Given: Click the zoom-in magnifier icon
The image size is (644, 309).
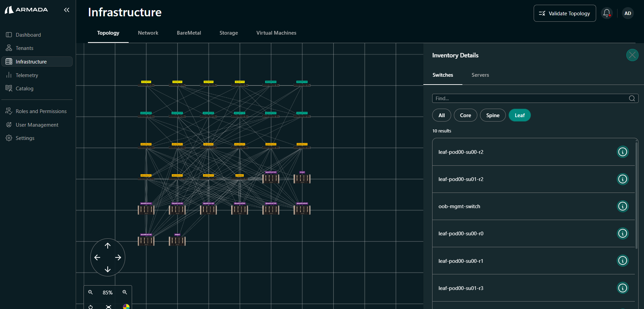Looking at the screenshot, I should pyautogui.click(x=125, y=292).
